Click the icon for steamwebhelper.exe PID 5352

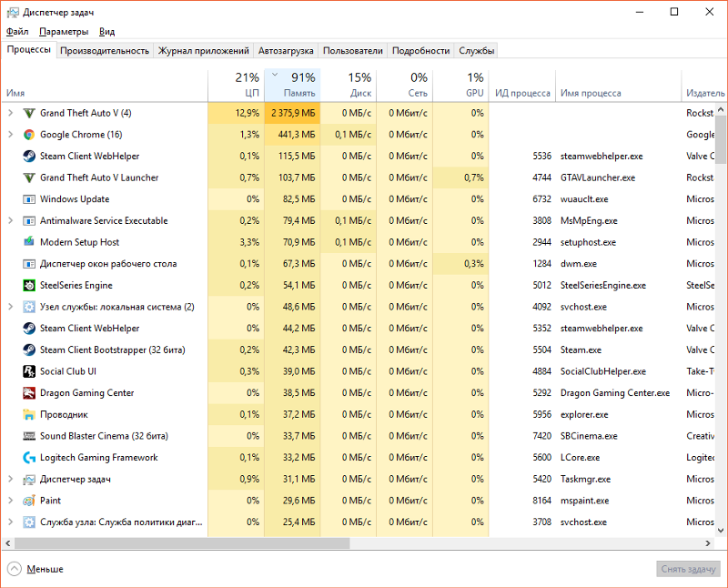tap(29, 329)
